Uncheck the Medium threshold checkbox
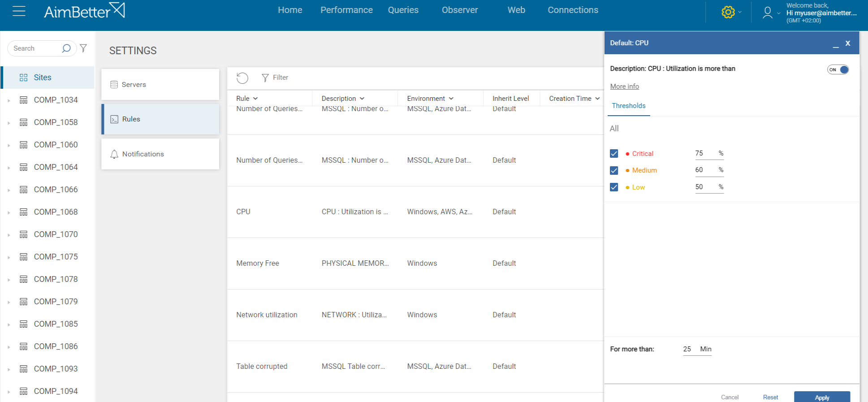Viewport: 868px width, 402px height. [614, 171]
